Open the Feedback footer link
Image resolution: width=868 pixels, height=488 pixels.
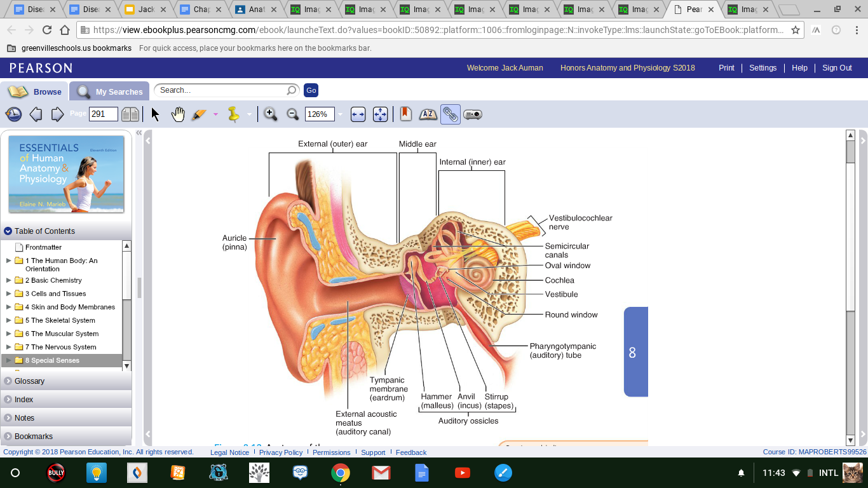(x=411, y=452)
